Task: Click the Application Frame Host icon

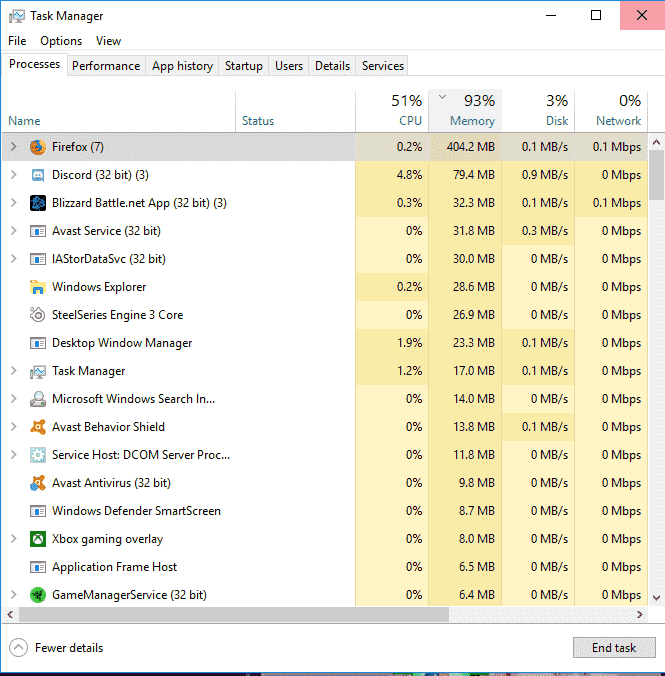Action: pyautogui.click(x=38, y=567)
